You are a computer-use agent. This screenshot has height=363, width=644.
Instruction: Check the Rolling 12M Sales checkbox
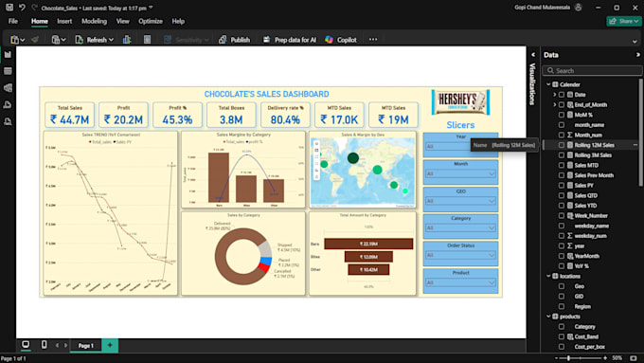562,145
